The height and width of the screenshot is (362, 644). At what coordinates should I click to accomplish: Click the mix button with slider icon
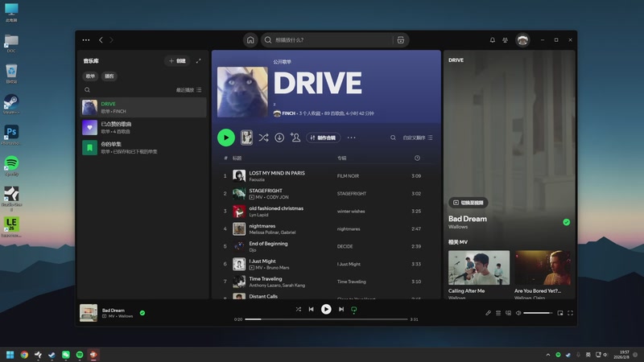point(324,138)
